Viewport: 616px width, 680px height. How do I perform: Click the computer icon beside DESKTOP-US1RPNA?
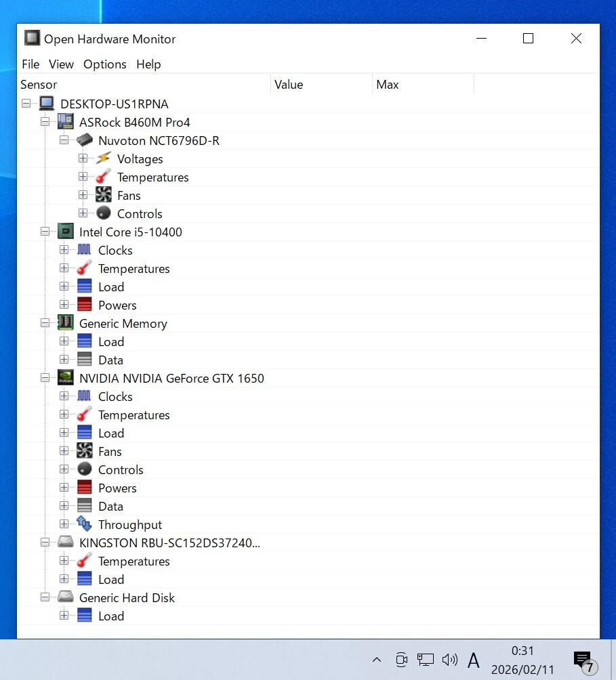pos(47,104)
